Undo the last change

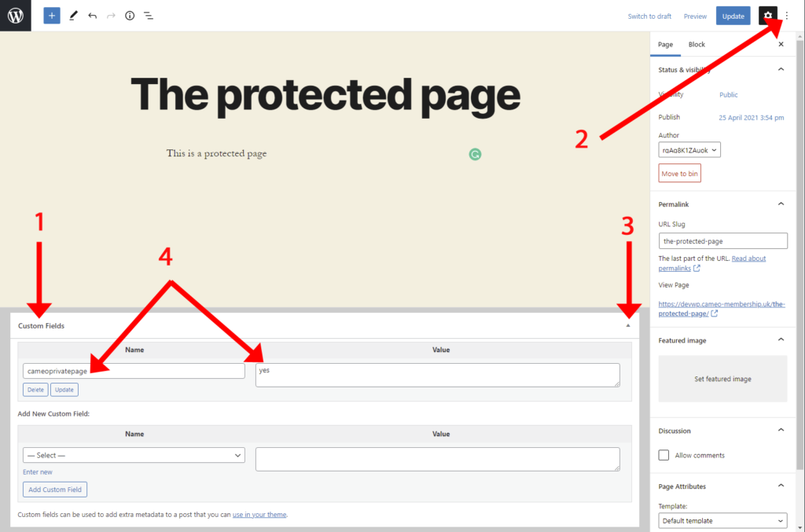pos(93,16)
